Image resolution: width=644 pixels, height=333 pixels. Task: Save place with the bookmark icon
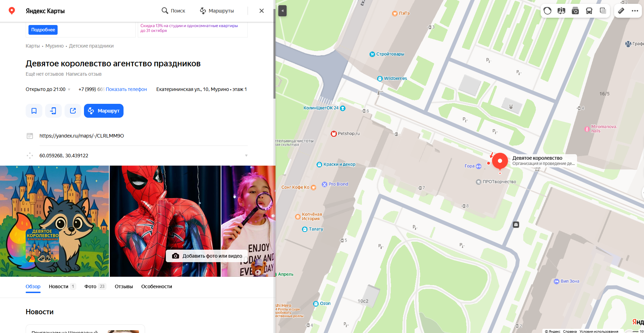click(x=34, y=111)
